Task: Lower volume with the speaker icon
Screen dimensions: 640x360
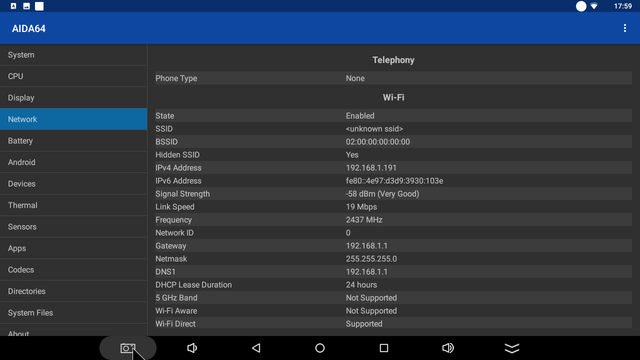Action: coord(192,348)
